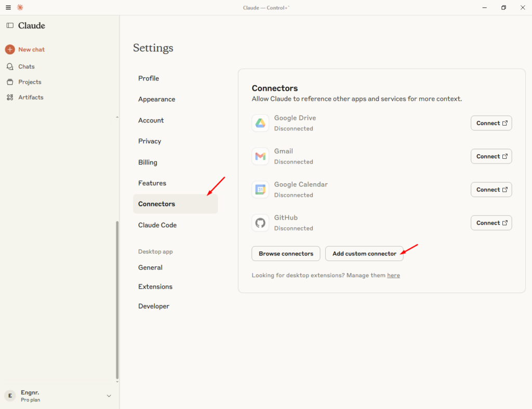Viewport: 532px width, 409px height.
Task: Click the GitHub connector name
Action: coord(286,217)
